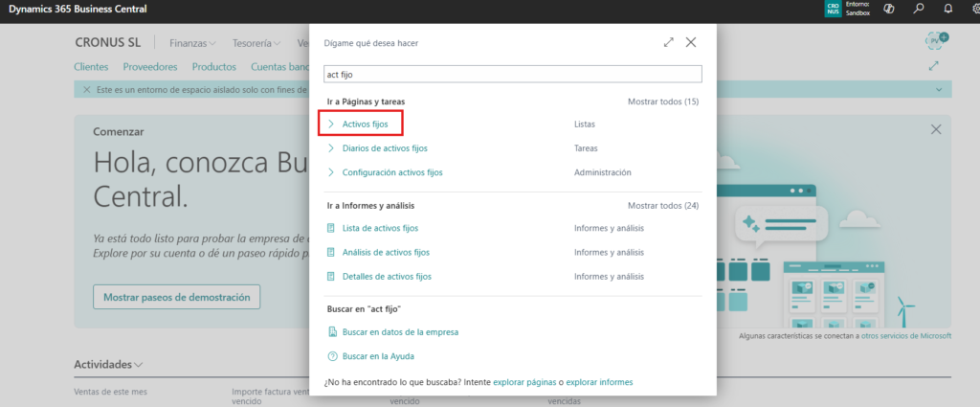Close the Tell Me search dialog
This screenshot has height=407, width=980.
[x=690, y=43]
